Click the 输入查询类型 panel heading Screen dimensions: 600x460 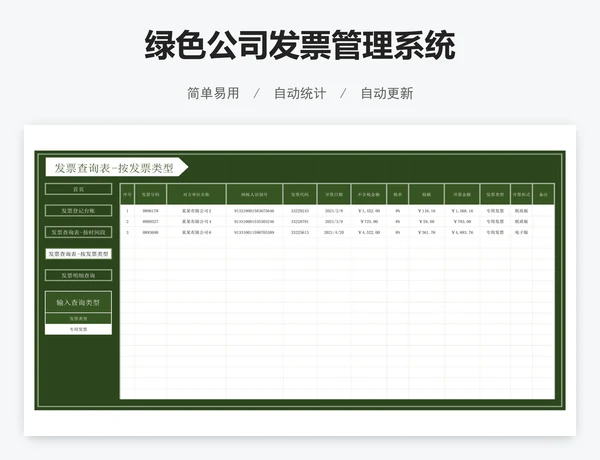click(x=78, y=302)
